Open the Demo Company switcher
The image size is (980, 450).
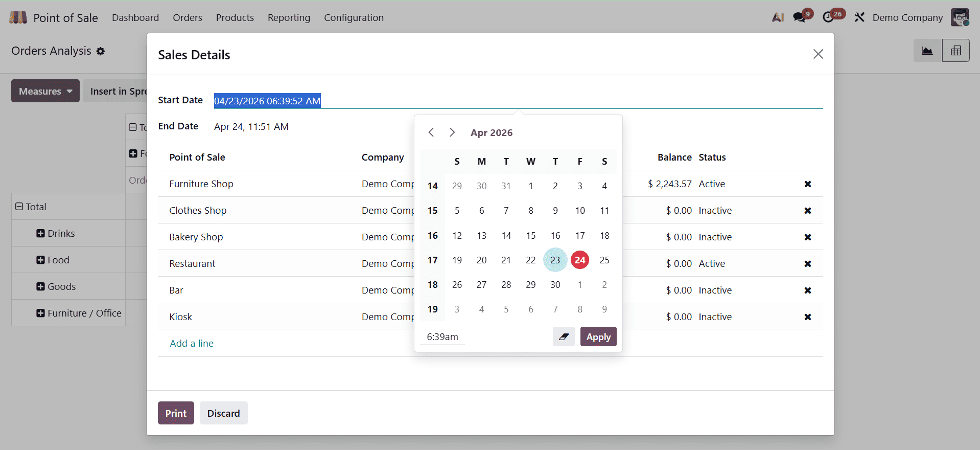pos(907,17)
